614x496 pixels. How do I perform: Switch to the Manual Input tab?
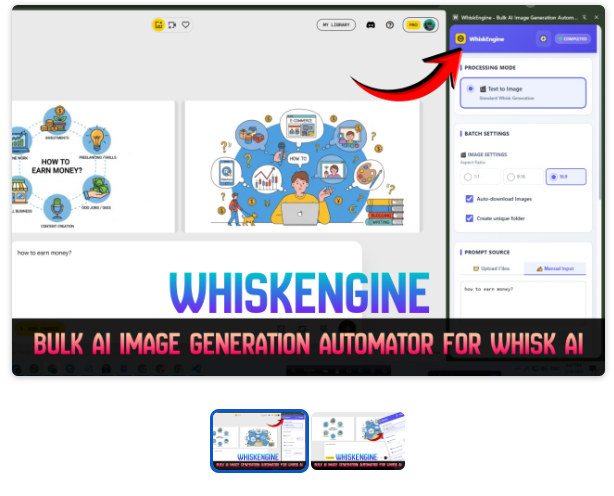click(x=555, y=269)
